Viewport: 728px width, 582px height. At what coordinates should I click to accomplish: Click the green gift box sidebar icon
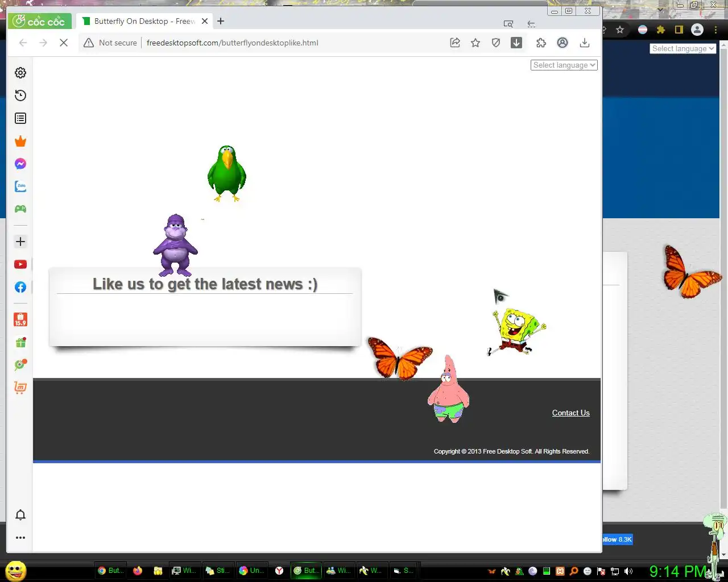pos(20,342)
